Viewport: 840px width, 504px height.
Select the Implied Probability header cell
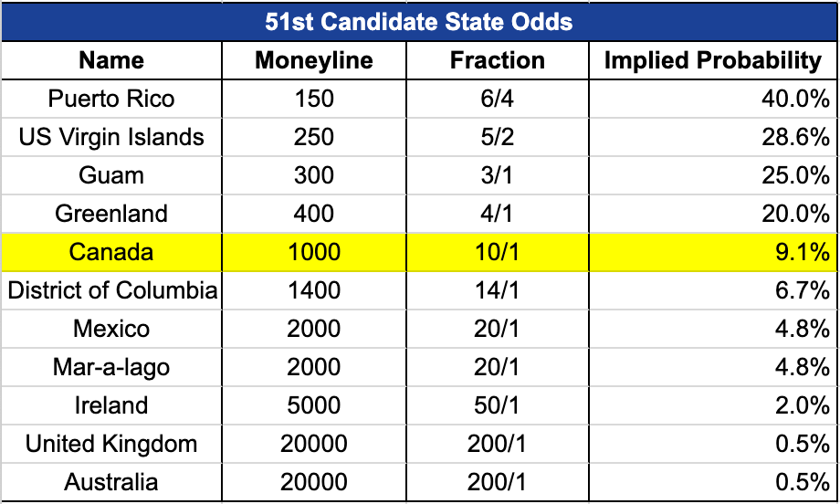click(x=713, y=60)
